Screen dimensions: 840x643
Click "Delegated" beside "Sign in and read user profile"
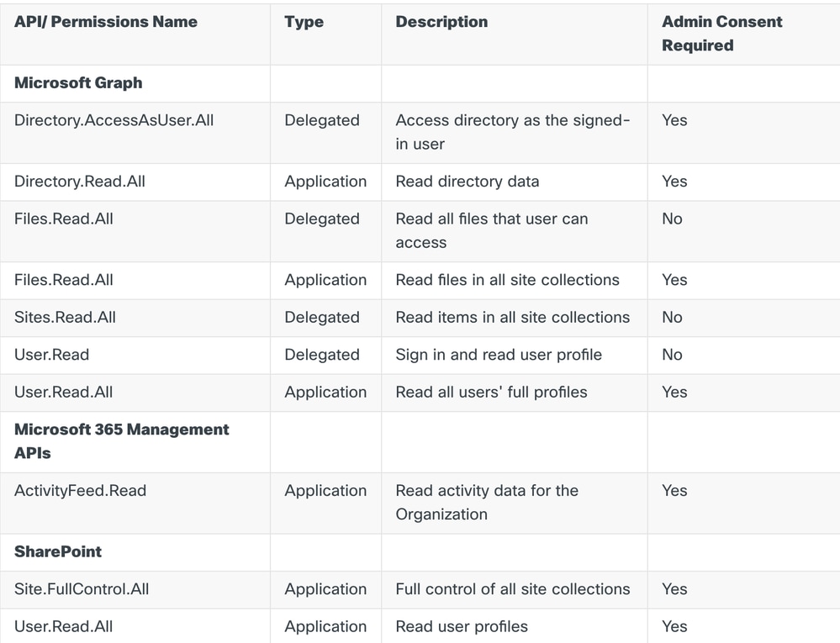[322, 355]
